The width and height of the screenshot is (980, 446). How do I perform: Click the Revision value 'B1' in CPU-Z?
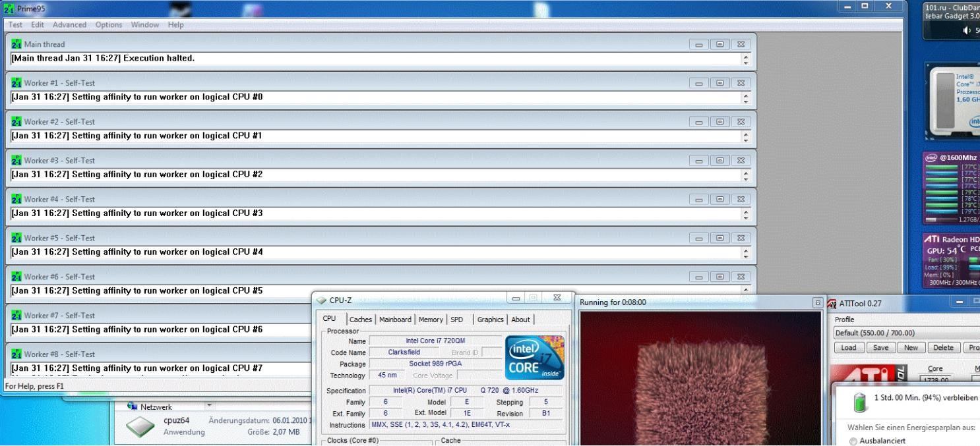tap(545, 413)
